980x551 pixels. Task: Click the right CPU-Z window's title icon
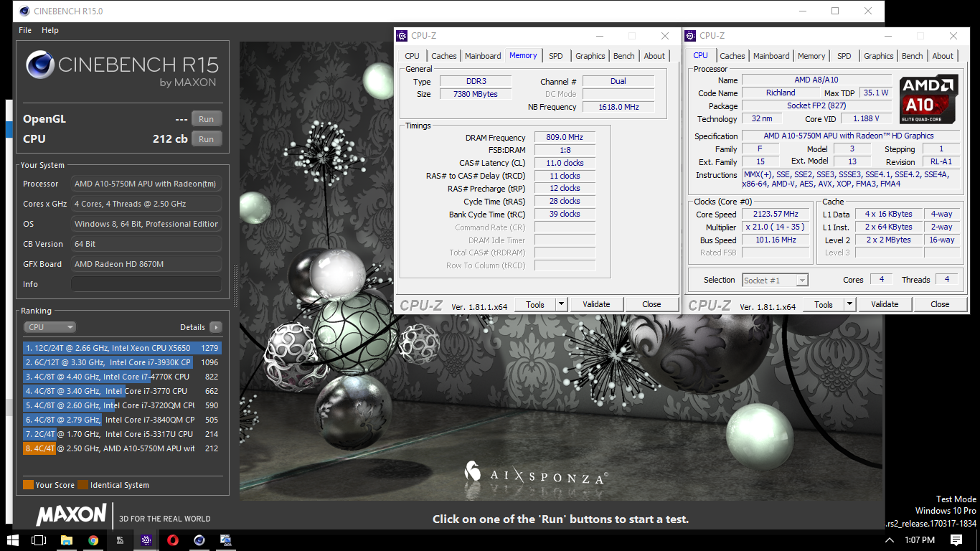pyautogui.click(x=692, y=35)
